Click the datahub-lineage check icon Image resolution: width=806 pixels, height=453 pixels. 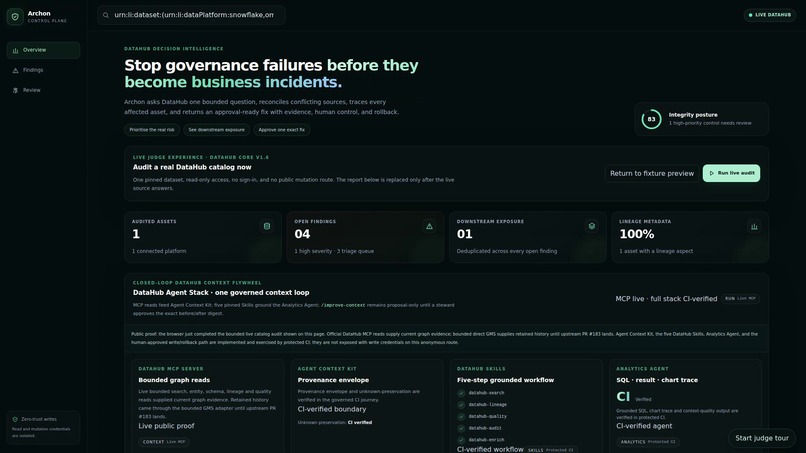point(461,405)
